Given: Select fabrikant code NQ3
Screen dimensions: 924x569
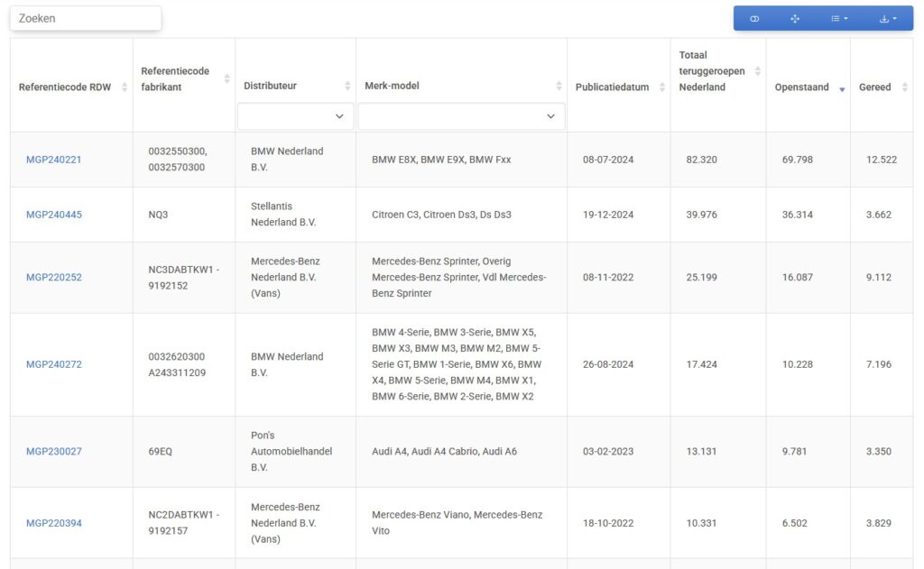Looking at the screenshot, I should click(x=158, y=215).
